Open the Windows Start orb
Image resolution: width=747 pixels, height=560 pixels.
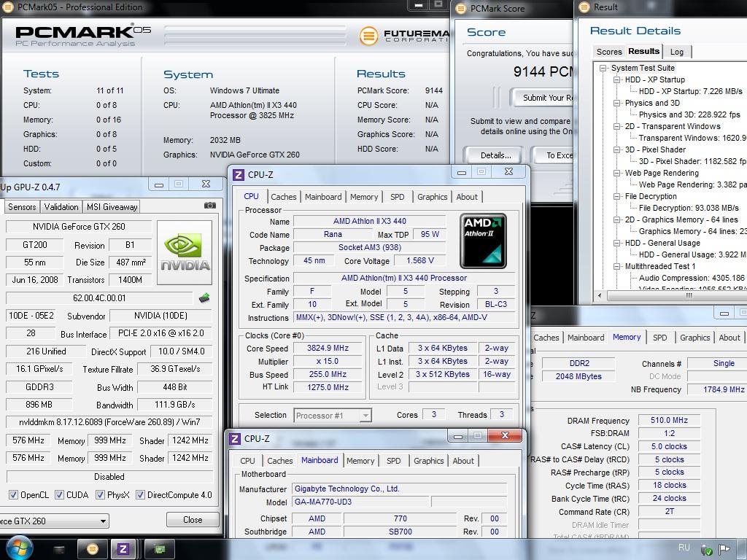click(x=18, y=548)
